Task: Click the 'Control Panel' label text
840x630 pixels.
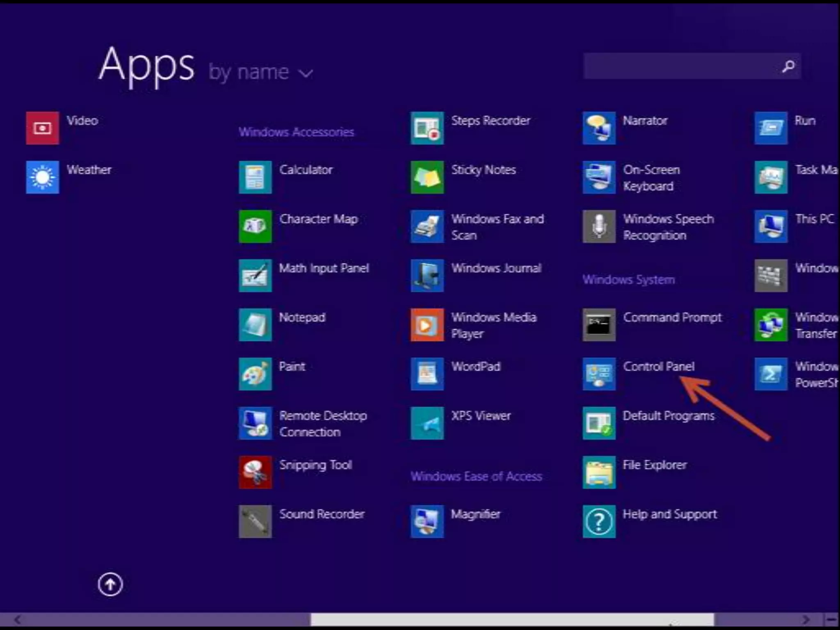Action: [x=659, y=366]
